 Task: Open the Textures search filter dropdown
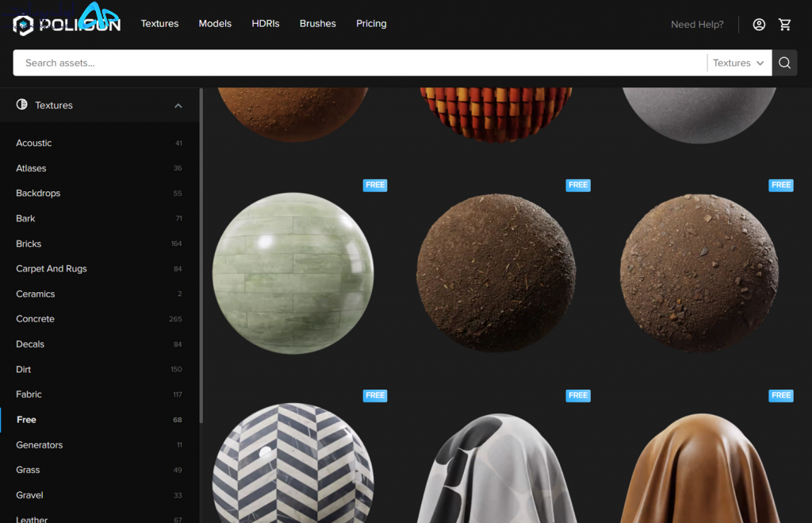[x=738, y=63]
